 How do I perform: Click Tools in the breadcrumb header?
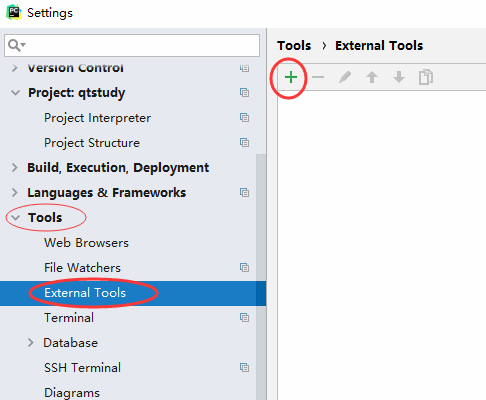294,45
